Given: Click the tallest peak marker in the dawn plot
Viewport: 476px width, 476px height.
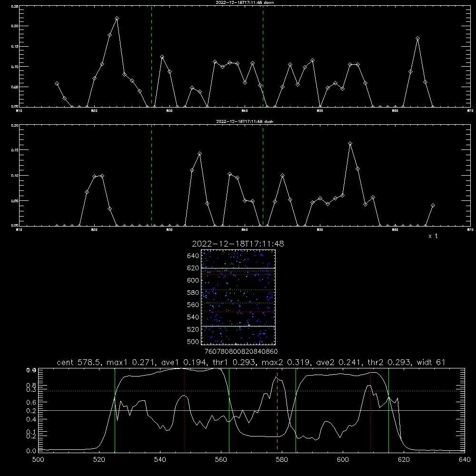Looking at the screenshot, I should click(x=117, y=19).
